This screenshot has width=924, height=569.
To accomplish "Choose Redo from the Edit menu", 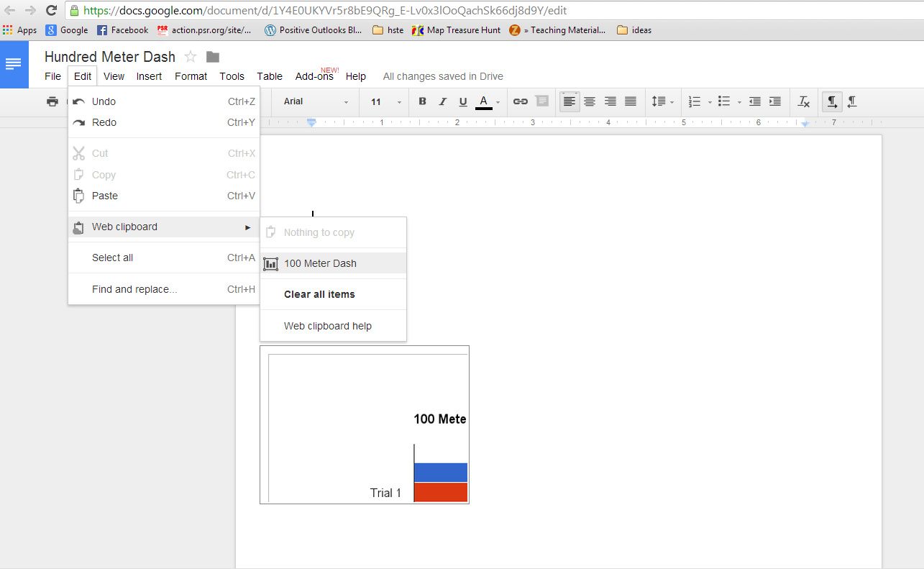I will tap(164, 122).
